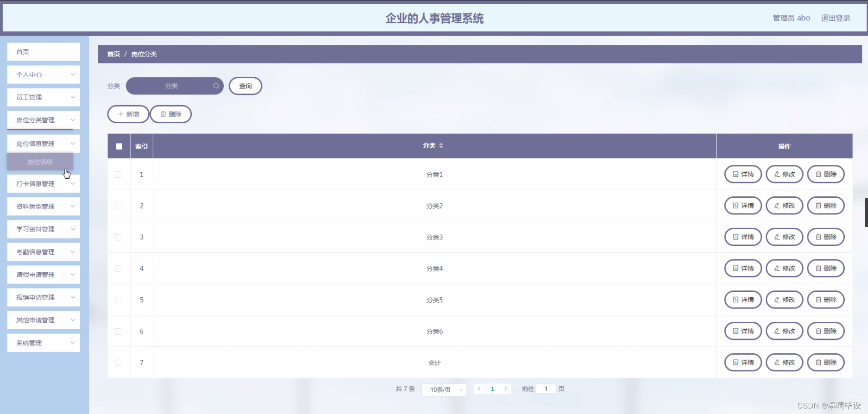Remove row 分类3 via 删除
The width and height of the screenshot is (868, 414).
click(x=826, y=237)
